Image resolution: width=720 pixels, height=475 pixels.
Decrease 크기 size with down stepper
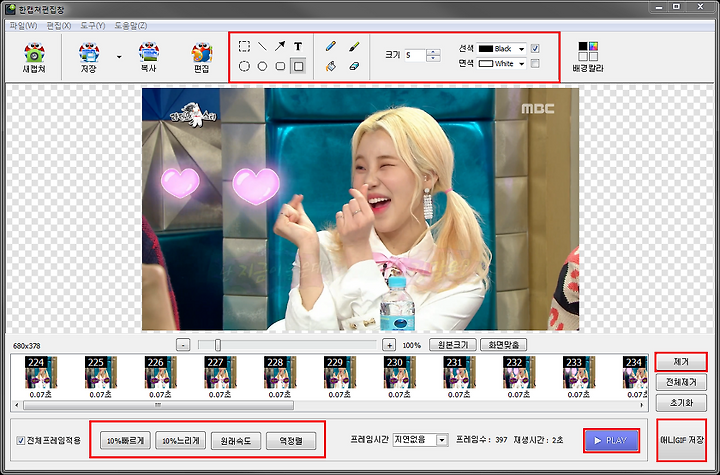tap(433, 59)
